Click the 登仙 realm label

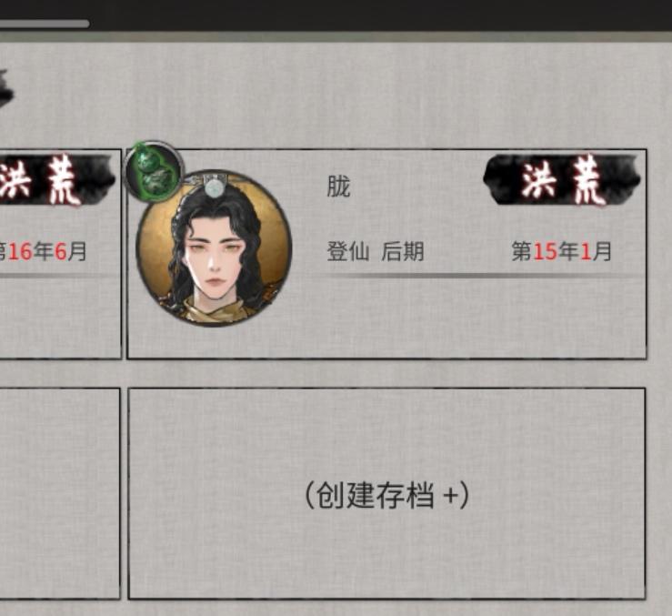347,251
